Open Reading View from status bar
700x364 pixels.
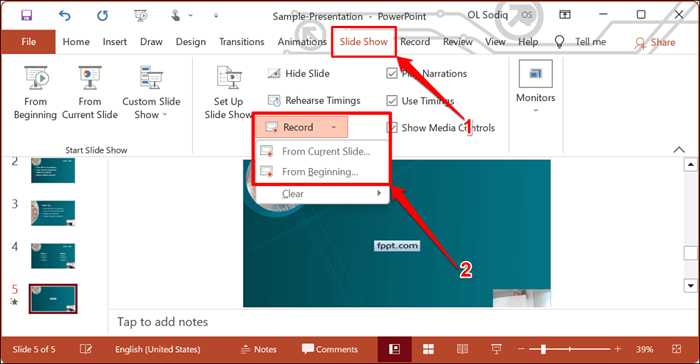(462, 349)
